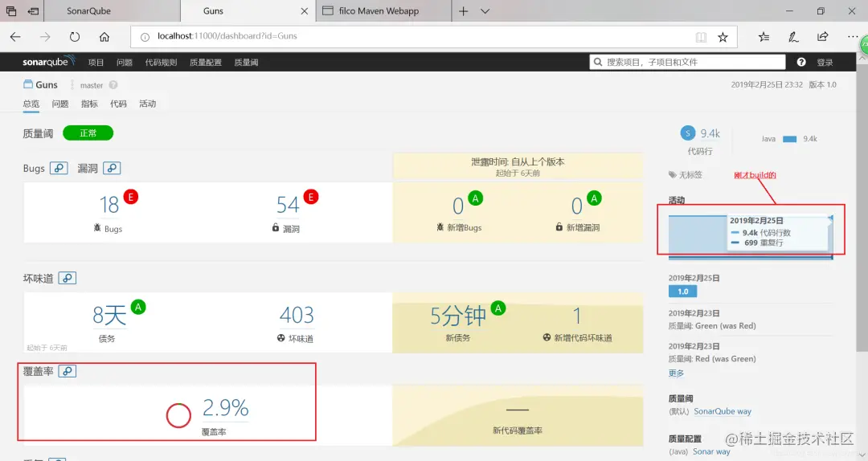The image size is (868, 461).
Task: Click the Guns project name
Action: click(47, 84)
